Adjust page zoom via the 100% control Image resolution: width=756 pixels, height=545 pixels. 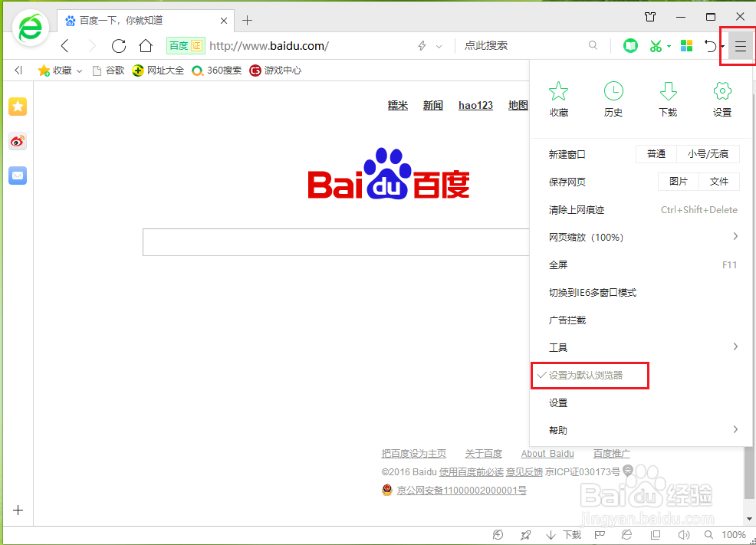coord(732,534)
